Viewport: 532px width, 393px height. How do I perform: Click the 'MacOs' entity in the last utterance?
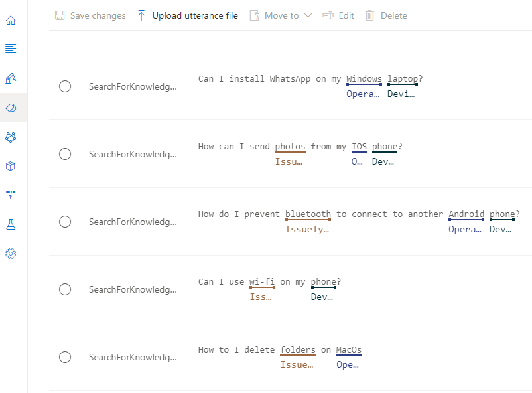click(349, 350)
